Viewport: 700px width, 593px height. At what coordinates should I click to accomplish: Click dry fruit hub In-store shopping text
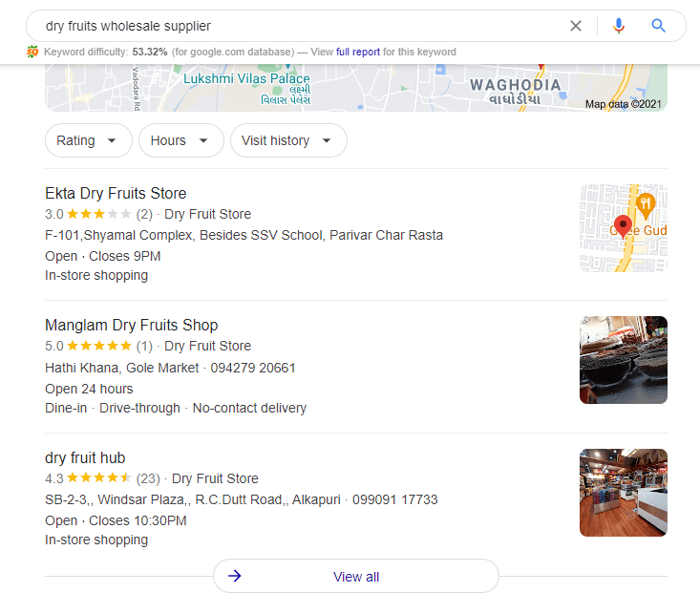click(x=96, y=540)
